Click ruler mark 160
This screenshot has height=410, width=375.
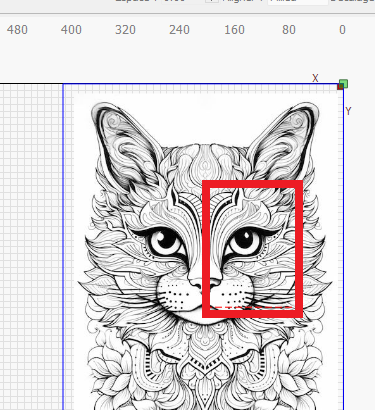[234, 30]
